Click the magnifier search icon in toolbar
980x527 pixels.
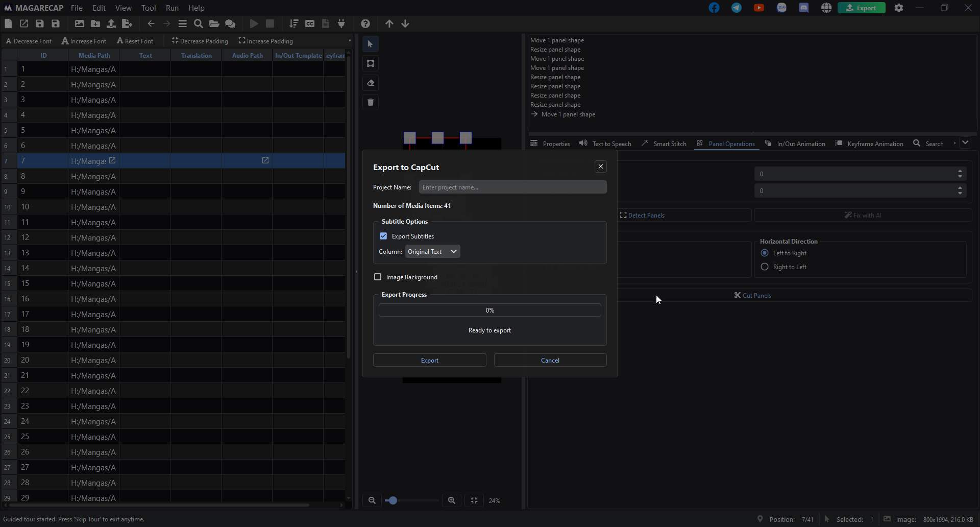199,23
